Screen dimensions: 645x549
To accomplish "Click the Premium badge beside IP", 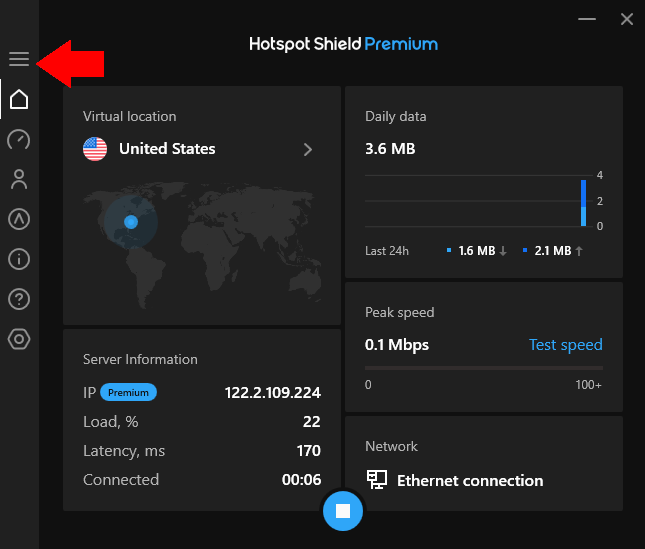I will click(128, 392).
